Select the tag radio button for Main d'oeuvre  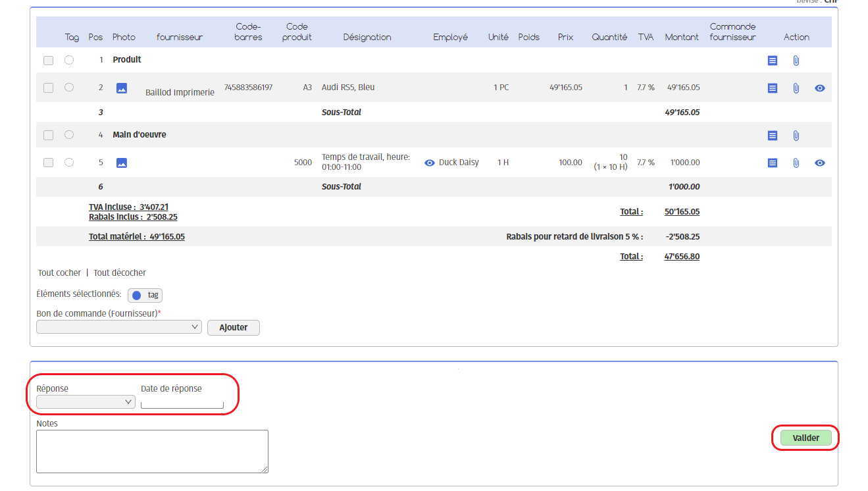(69, 135)
